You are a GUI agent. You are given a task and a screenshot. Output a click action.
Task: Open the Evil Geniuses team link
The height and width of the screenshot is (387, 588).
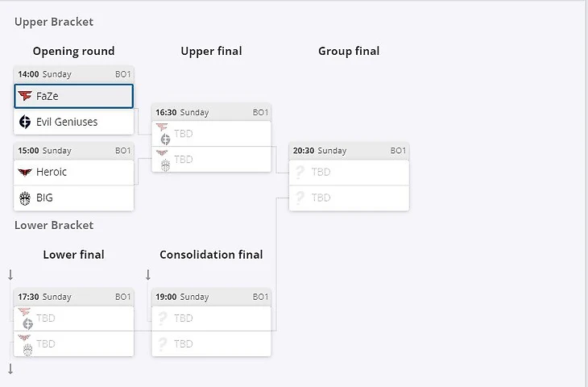coord(67,122)
